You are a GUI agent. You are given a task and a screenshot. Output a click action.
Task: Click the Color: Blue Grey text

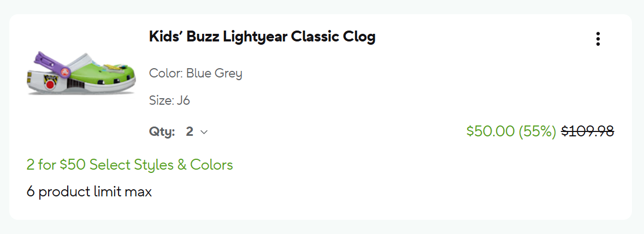(x=196, y=73)
